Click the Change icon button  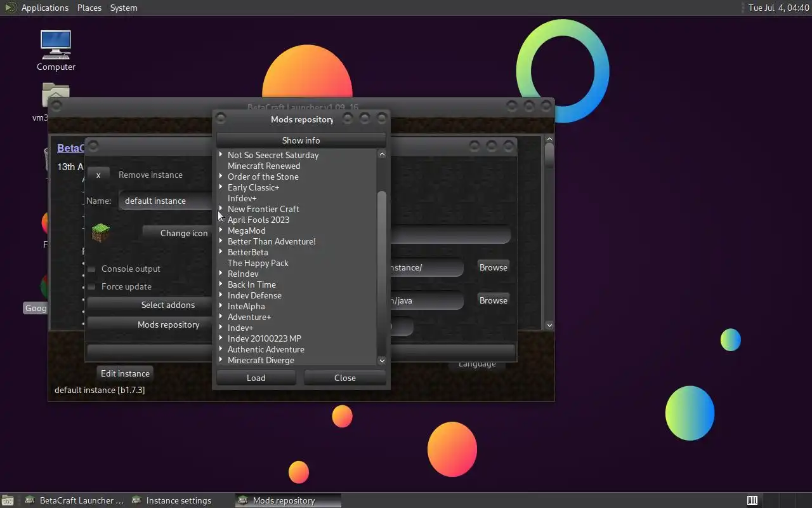pos(184,233)
